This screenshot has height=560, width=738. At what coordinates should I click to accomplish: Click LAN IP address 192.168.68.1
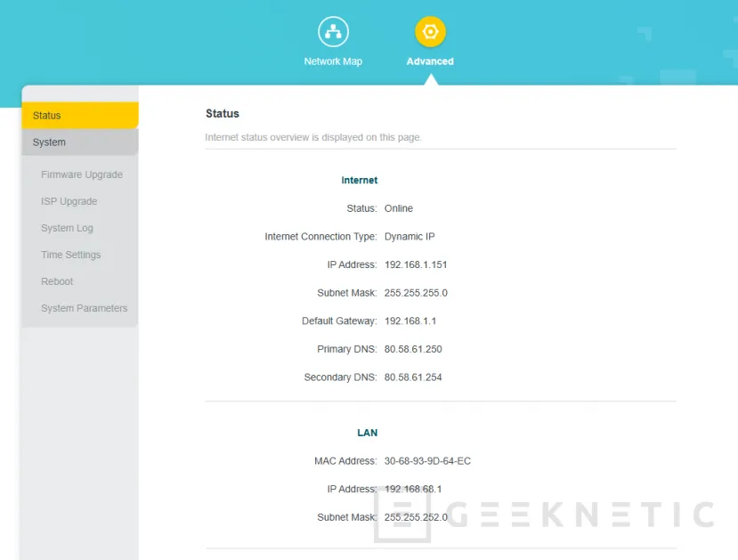coord(413,490)
